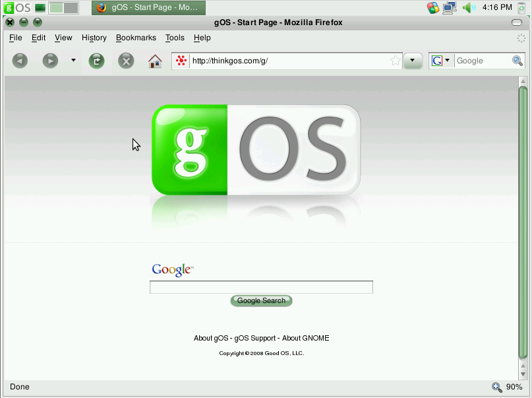Go back with the Back arrow button
Image resolution: width=532 pixels, height=398 pixels.
tap(20, 61)
